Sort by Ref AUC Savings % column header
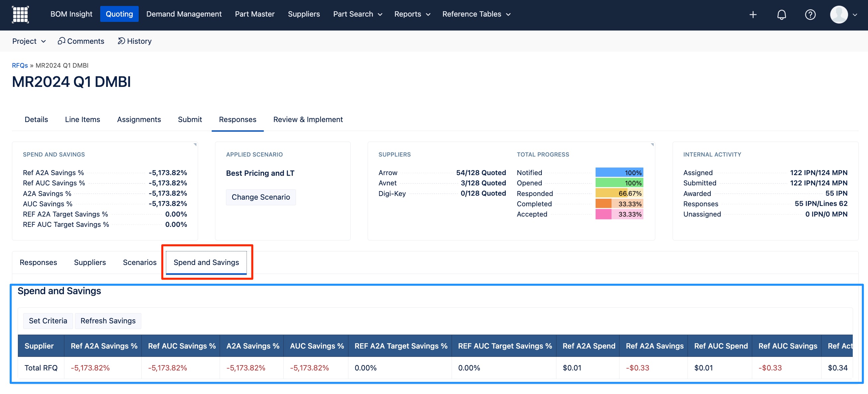Viewport: 868px width, 394px height. click(181, 346)
